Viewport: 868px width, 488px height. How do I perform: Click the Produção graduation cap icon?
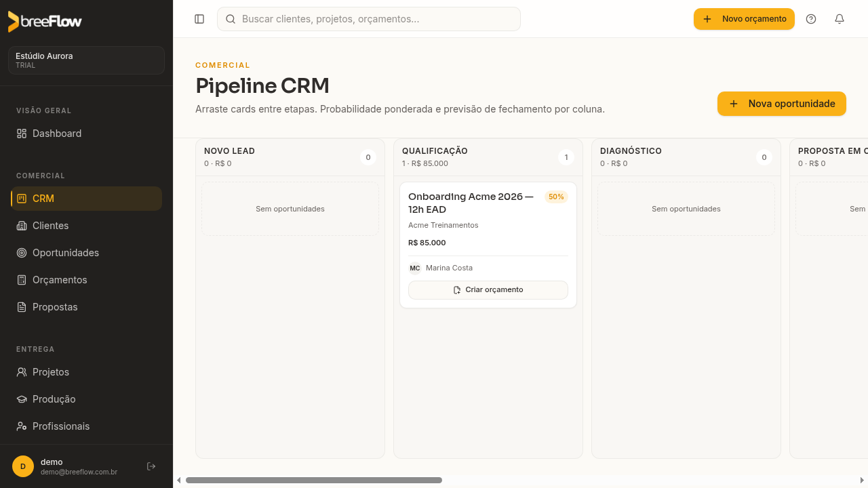point(22,399)
